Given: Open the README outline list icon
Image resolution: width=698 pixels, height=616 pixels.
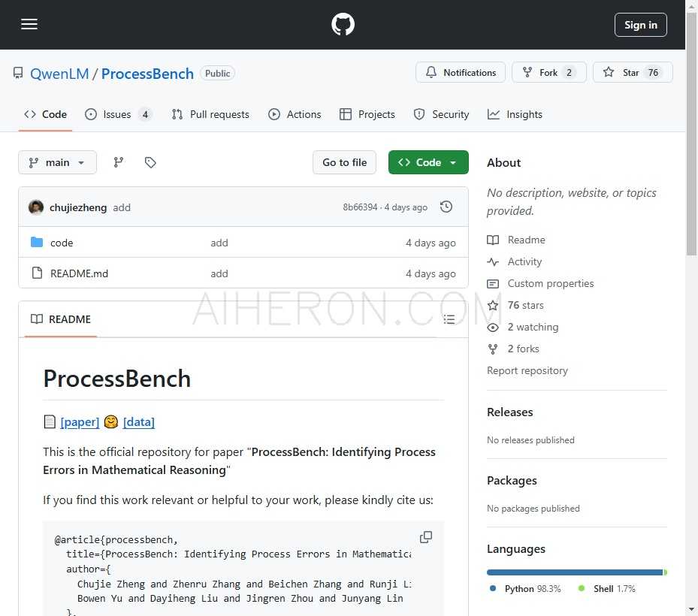Looking at the screenshot, I should click(449, 319).
